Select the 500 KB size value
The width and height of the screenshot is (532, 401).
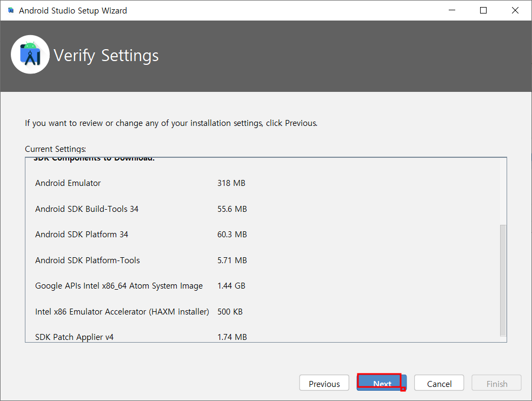[x=230, y=311]
